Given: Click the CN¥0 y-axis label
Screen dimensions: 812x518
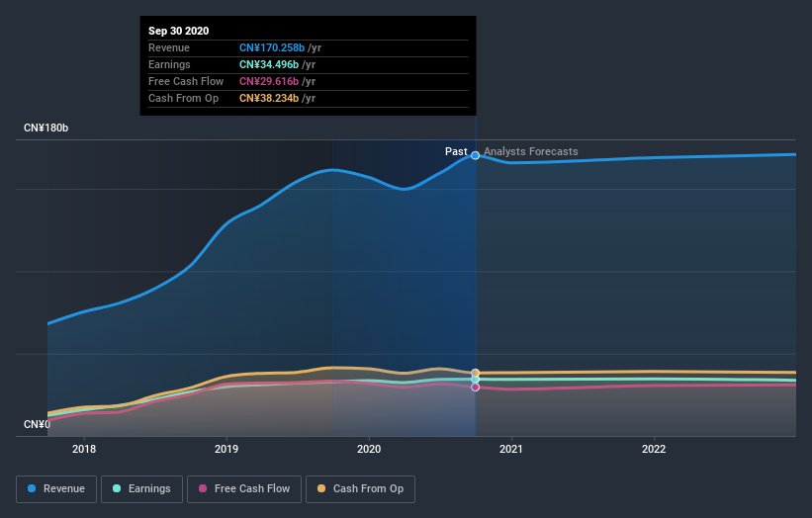Looking at the screenshot, I should (x=37, y=424).
